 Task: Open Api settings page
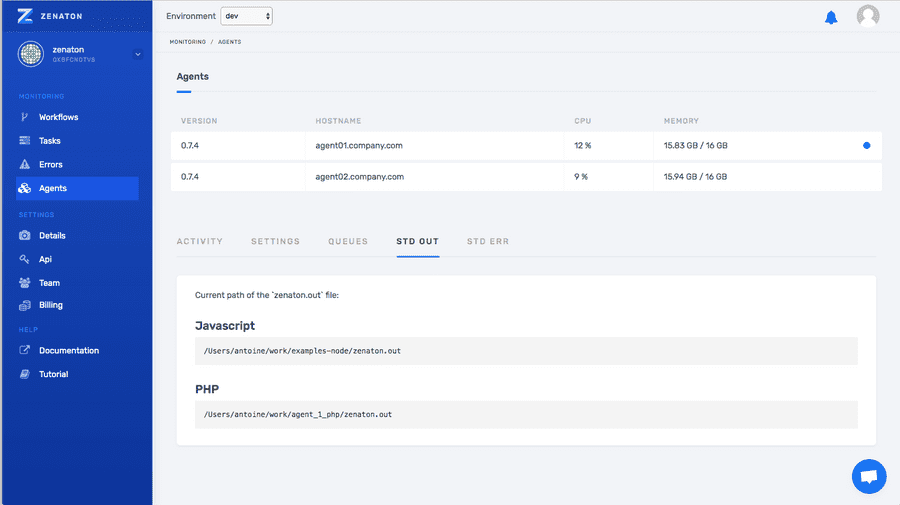45,259
